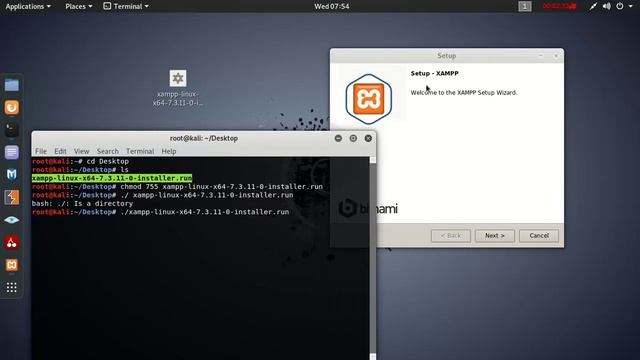The width and height of the screenshot is (640, 360).
Task: Click the XAMPP logo in Setup window
Action: pyautogui.click(x=369, y=99)
